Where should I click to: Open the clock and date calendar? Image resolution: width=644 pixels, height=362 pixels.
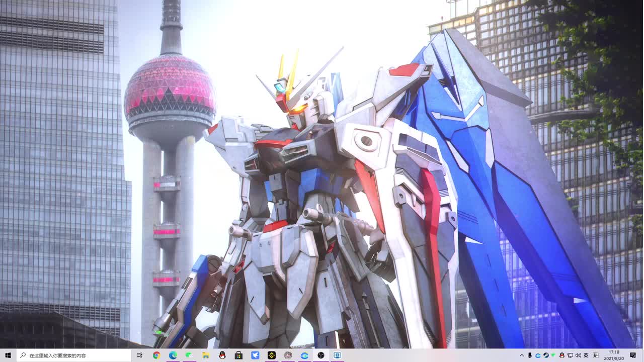(x=614, y=355)
